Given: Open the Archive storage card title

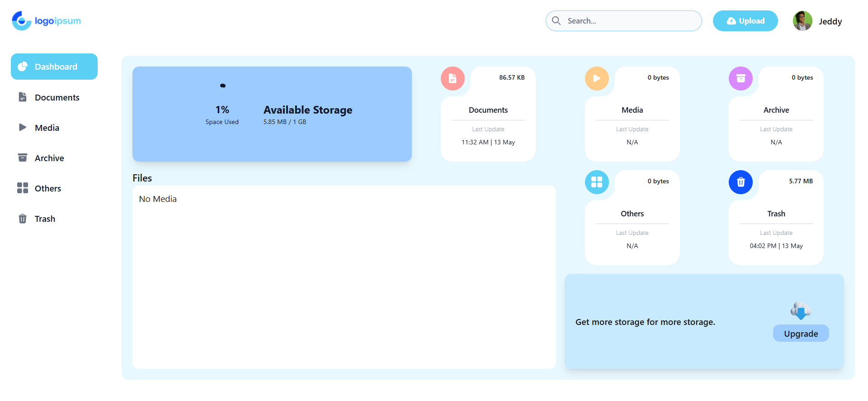Looking at the screenshot, I should coord(776,110).
